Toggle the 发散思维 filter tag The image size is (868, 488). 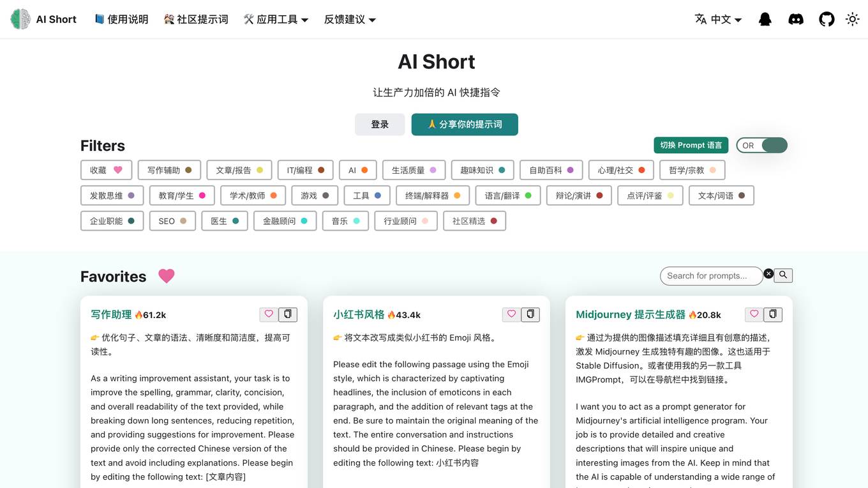pyautogui.click(x=112, y=195)
